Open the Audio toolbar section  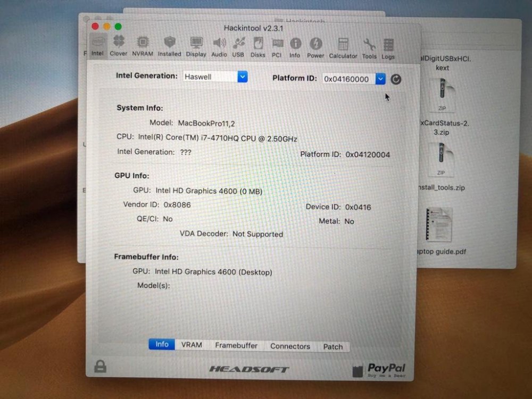coord(219,47)
